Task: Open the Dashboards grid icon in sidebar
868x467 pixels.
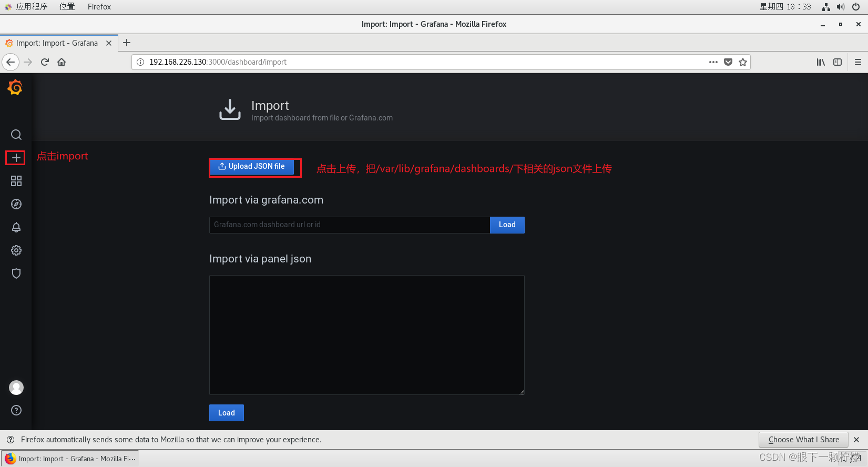Action: point(16,181)
